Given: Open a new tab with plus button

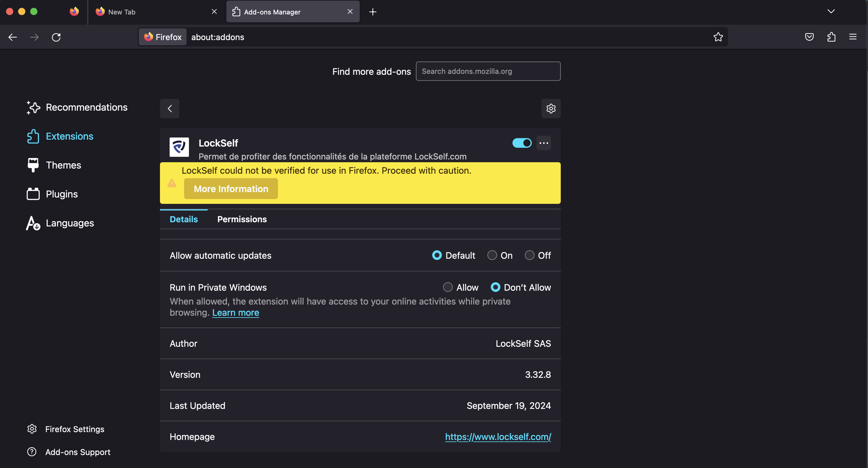Looking at the screenshot, I should coord(373,12).
